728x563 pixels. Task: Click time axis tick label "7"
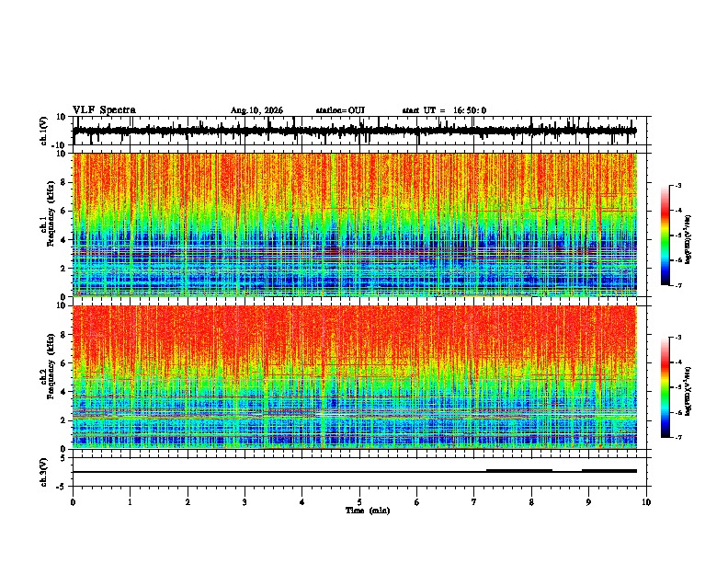(x=474, y=502)
